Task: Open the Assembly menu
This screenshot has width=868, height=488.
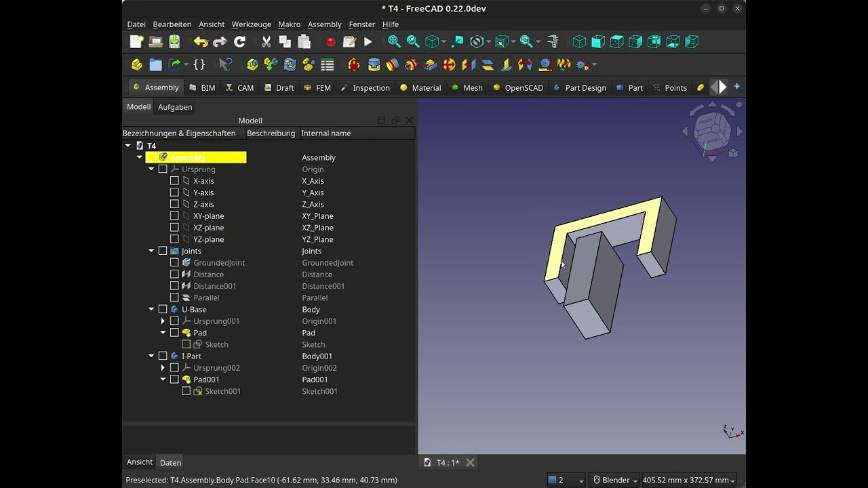Action: coord(325,24)
